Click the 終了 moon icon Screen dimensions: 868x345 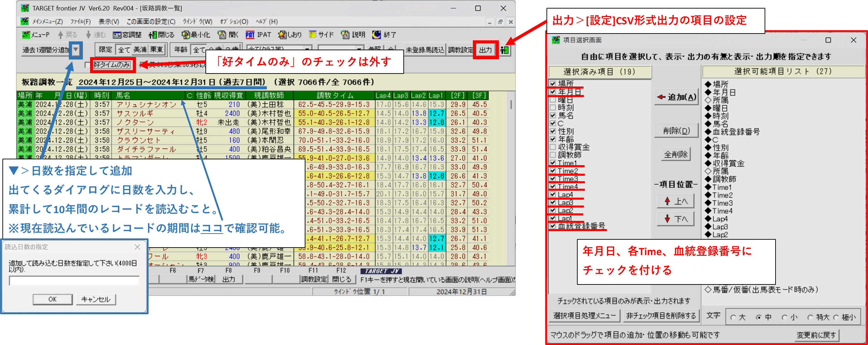(x=377, y=35)
